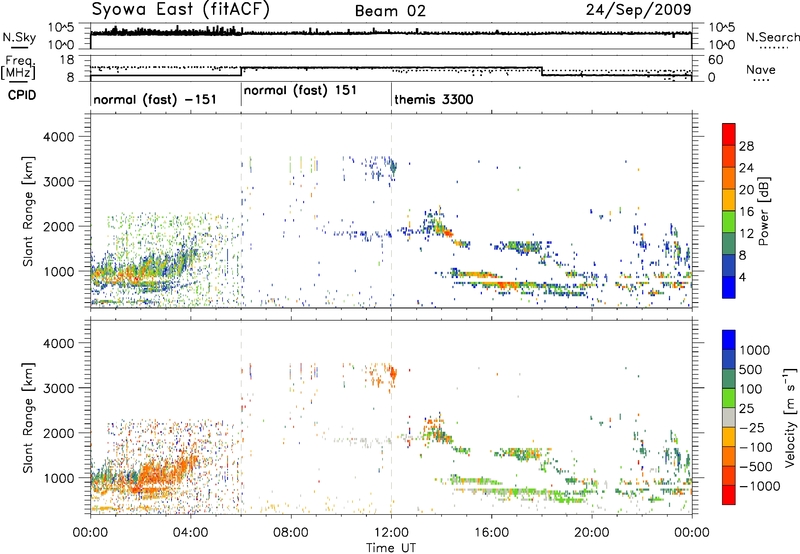Image resolution: width=800 pixels, height=554 pixels.
Task: Click the 'N.Search' legend label
Action: (x=772, y=37)
